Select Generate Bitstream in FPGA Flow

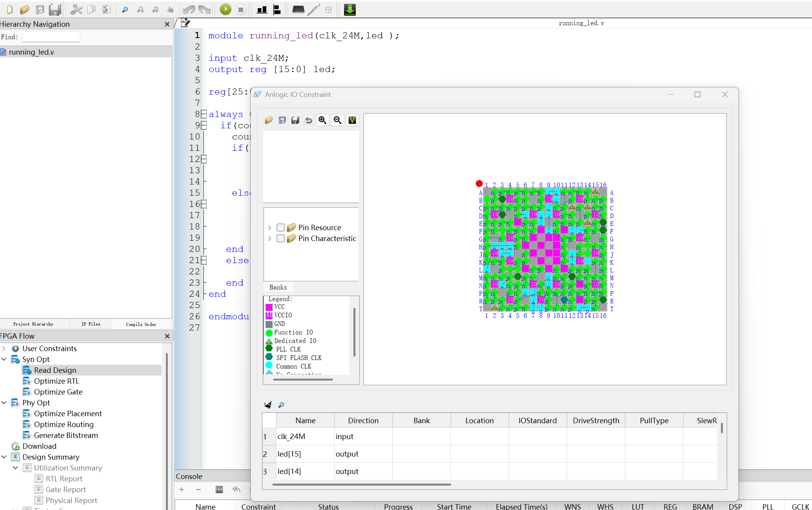pos(66,435)
